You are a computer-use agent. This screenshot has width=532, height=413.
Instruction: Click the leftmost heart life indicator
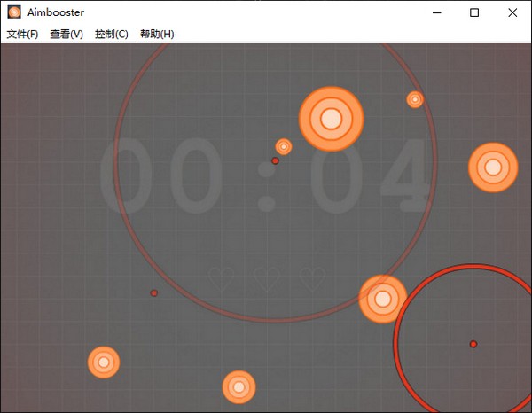(219, 280)
